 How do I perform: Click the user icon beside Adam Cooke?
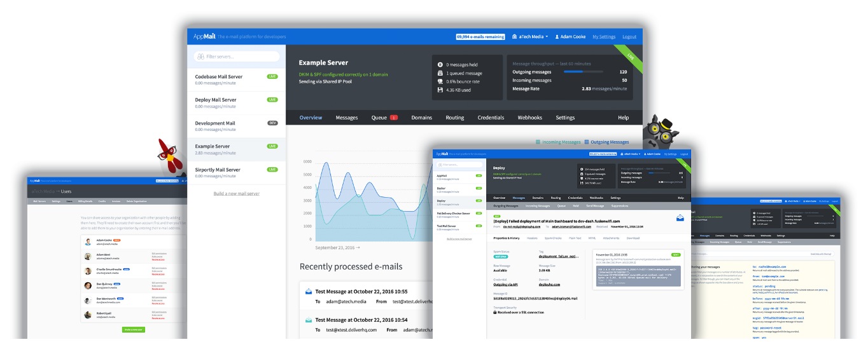[x=557, y=37]
